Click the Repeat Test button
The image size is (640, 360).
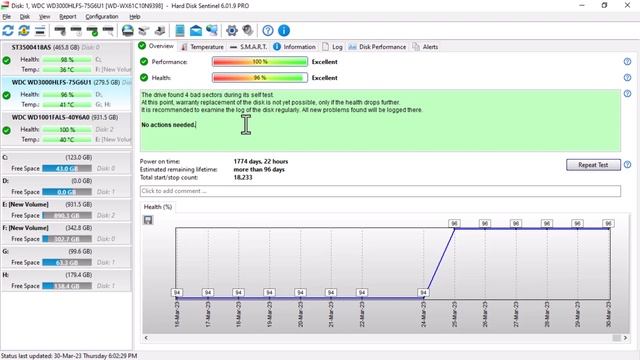(593, 165)
